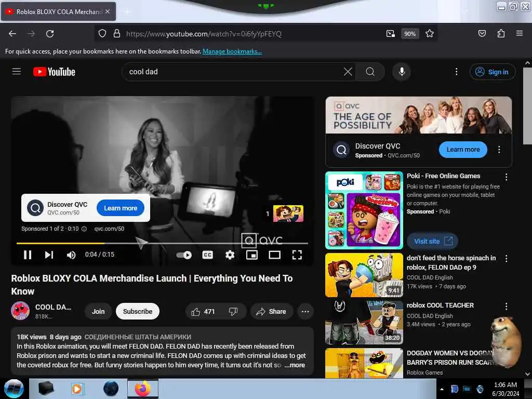This screenshot has width=532, height=399.
Task: Open the roblox COOL TEACHER thumbnail
Action: pos(364,323)
